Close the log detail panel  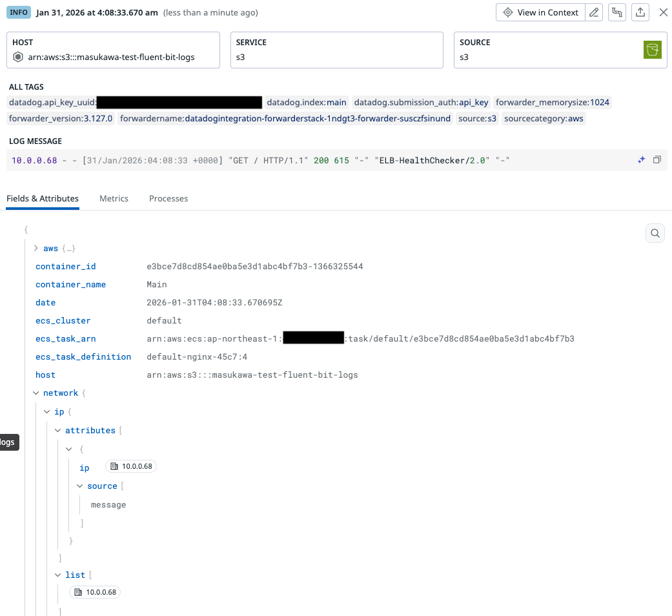(663, 12)
